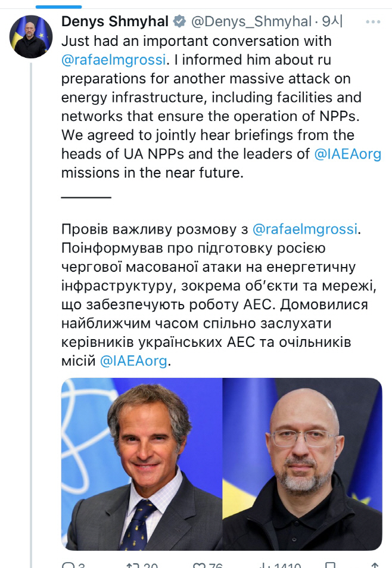Open @rafaelmgrossi mention in the English text

click(x=114, y=60)
